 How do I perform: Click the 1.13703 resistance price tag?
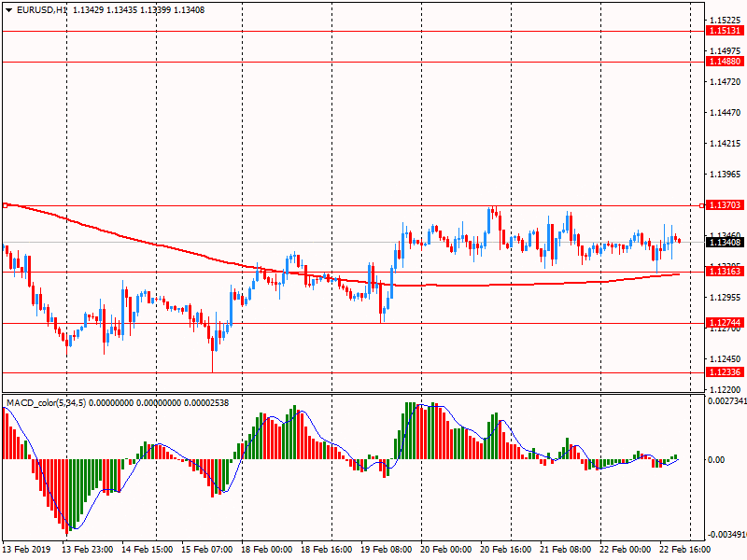point(725,204)
